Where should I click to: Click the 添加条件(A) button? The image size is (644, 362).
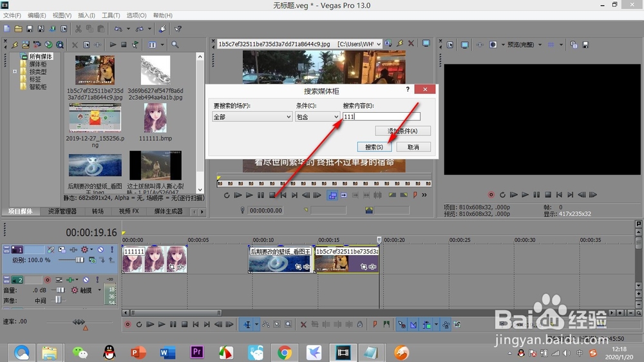[x=402, y=131]
